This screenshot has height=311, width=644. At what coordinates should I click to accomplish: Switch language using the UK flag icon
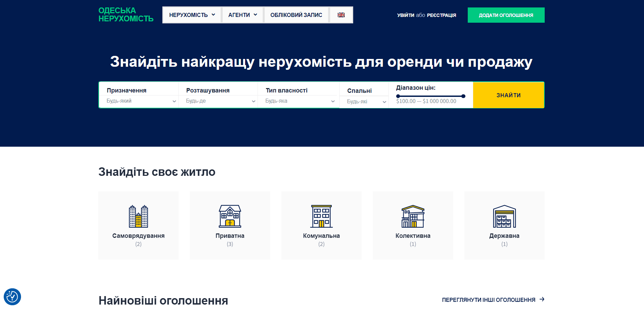(x=341, y=15)
